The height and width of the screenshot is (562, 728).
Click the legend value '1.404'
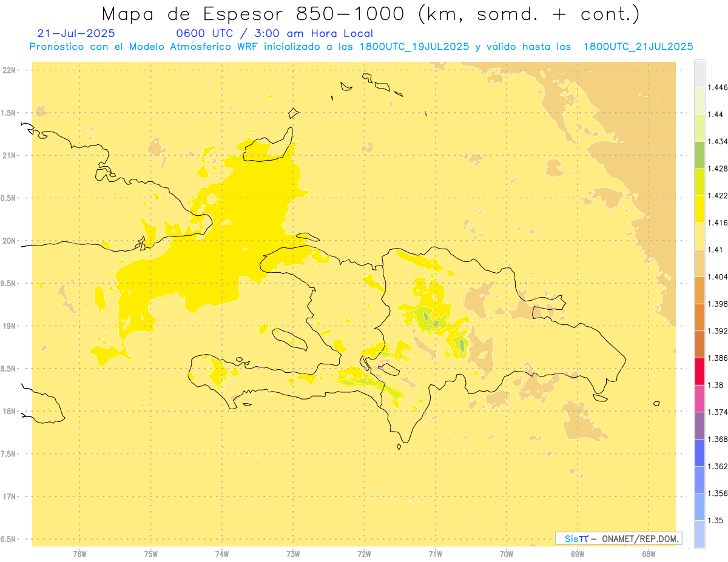point(717,276)
